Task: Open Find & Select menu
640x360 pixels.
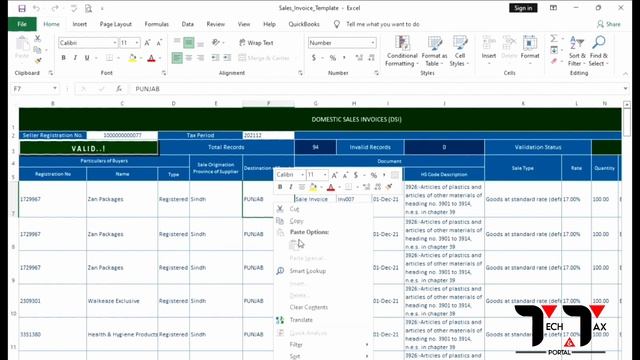Action: (x=599, y=51)
